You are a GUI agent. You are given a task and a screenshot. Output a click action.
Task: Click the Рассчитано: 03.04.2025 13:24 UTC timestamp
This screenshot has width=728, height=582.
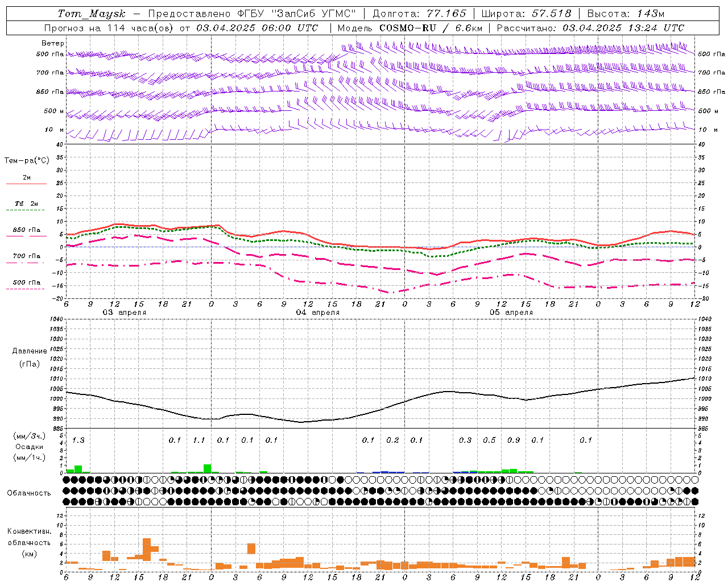click(x=590, y=28)
